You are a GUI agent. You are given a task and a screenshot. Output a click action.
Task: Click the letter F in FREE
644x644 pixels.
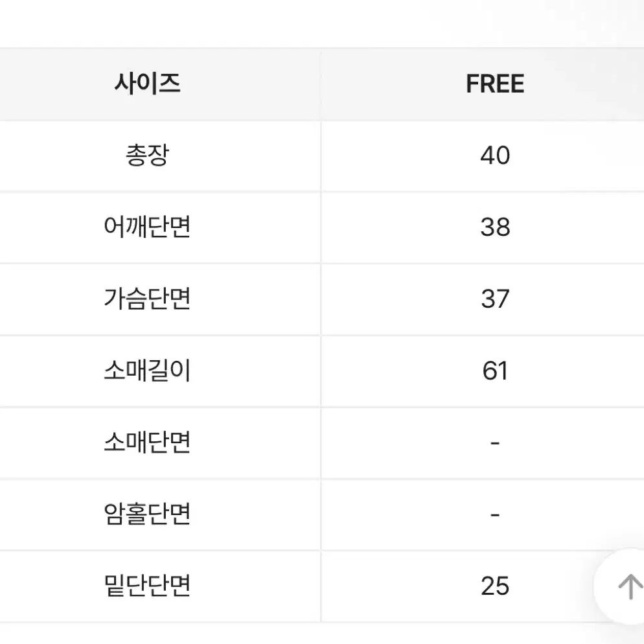(x=473, y=84)
